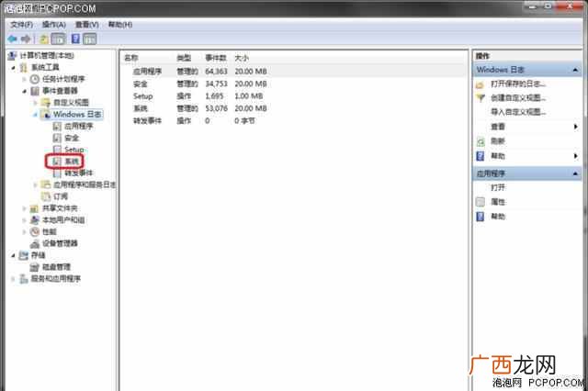
Task: Select the 系统 row with 53,076 events
Action: pyautogui.click(x=294, y=108)
